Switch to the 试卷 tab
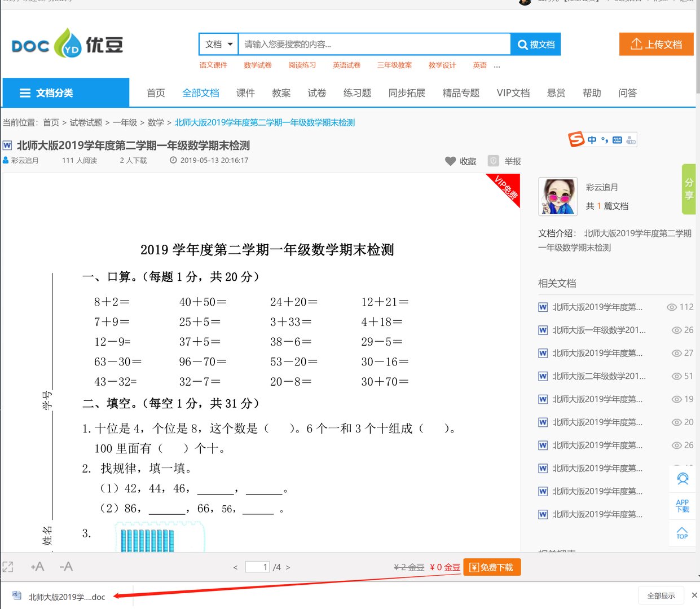This screenshot has width=700, height=609. point(316,92)
